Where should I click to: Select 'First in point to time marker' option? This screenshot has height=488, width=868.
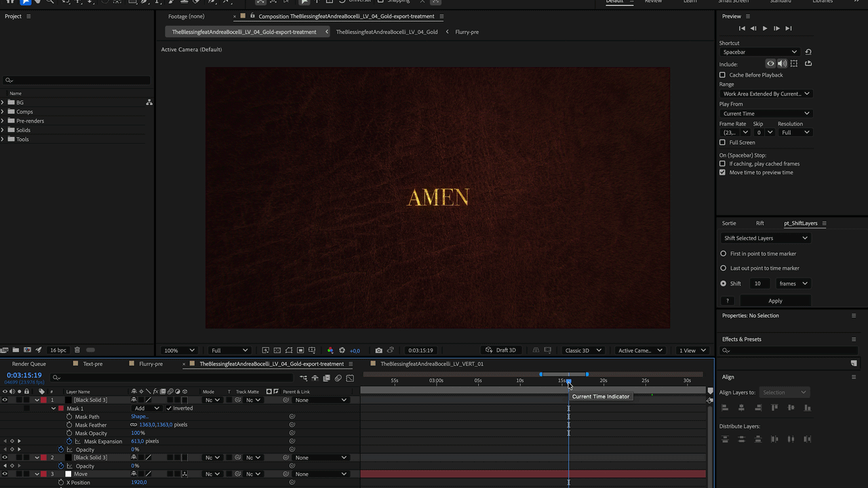pos(723,253)
